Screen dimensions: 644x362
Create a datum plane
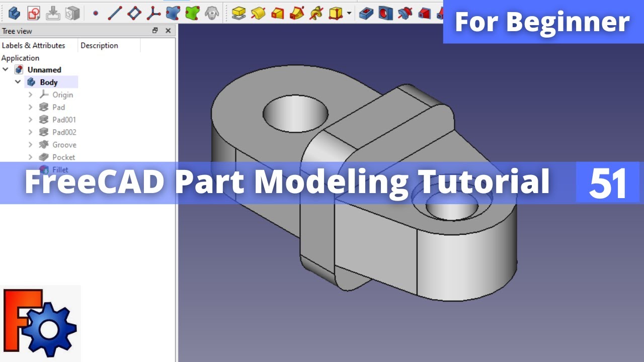134,13
